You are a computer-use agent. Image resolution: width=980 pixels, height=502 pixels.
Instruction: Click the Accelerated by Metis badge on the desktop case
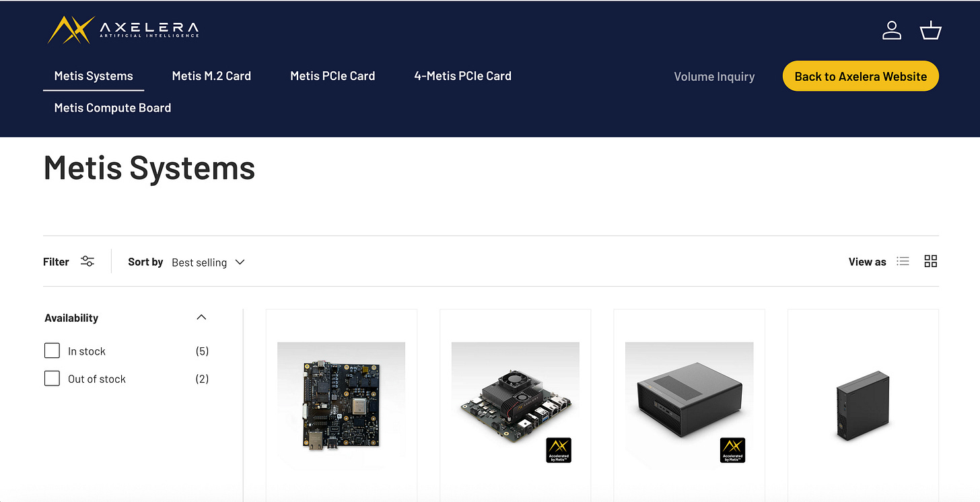click(x=732, y=450)
